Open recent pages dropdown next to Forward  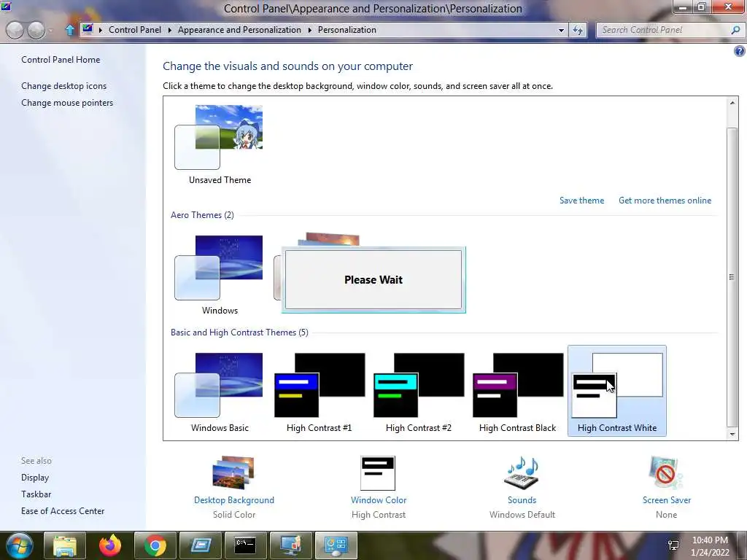coord(51,31)
